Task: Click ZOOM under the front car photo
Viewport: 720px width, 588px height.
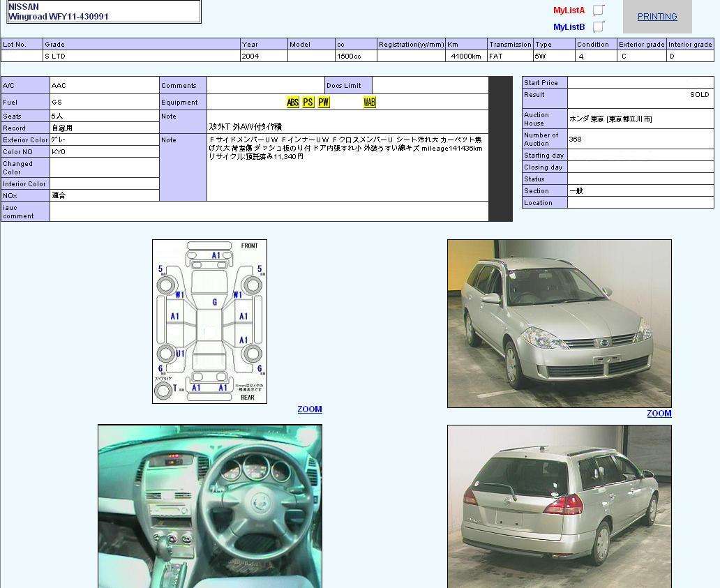Action: pos(659,413)
